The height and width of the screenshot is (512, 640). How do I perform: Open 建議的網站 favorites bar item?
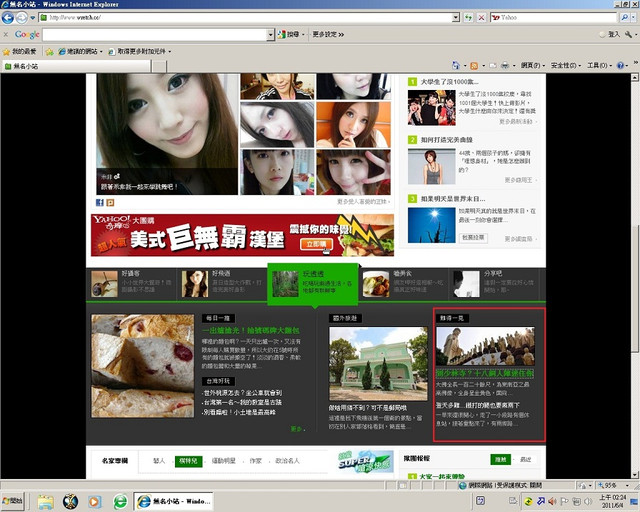coord(80,51)
